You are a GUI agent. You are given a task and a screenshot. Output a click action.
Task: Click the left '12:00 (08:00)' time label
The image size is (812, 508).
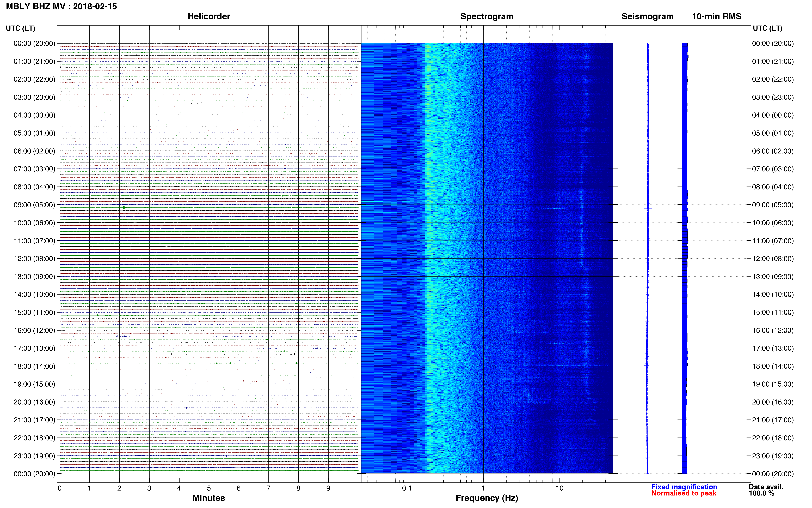(34, 259)
